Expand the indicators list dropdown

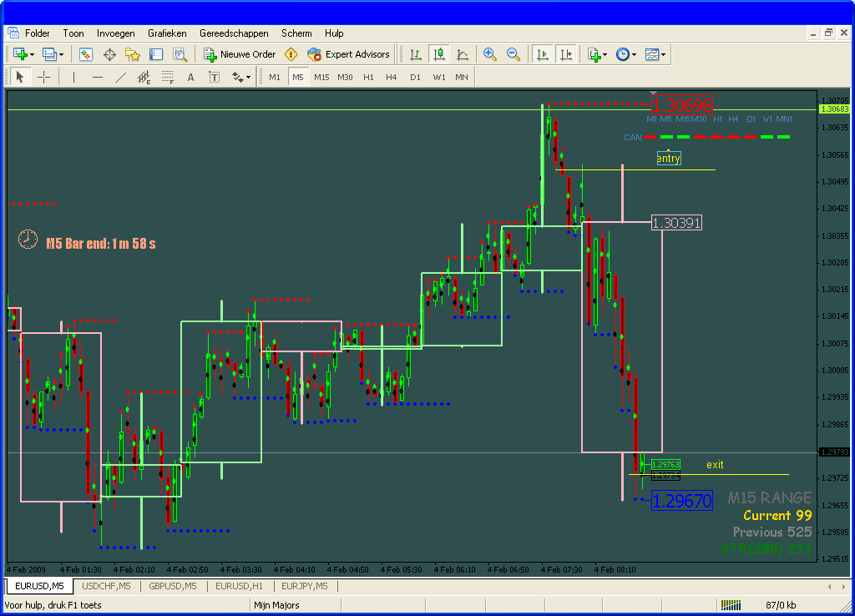pyautogui.click(x=597, y=54)
